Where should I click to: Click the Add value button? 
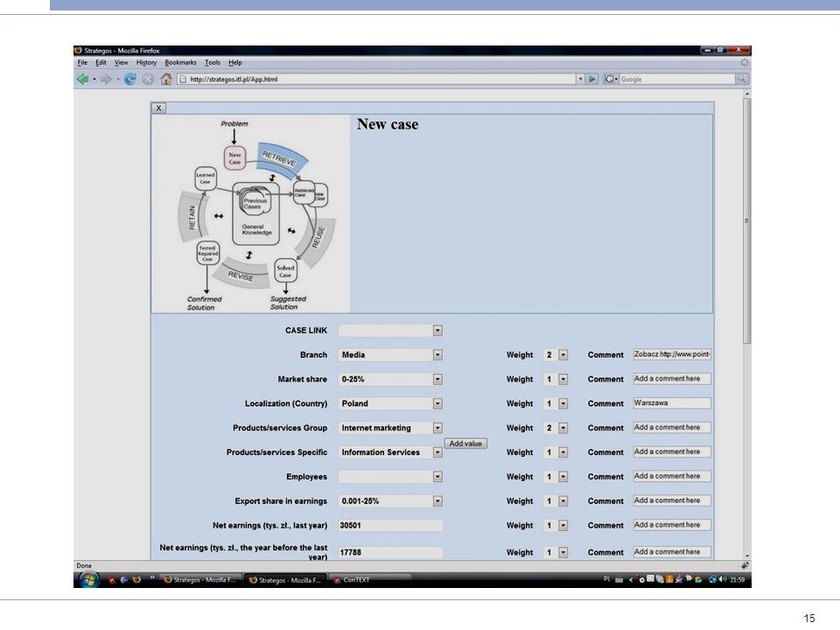(x=465, y=444)
